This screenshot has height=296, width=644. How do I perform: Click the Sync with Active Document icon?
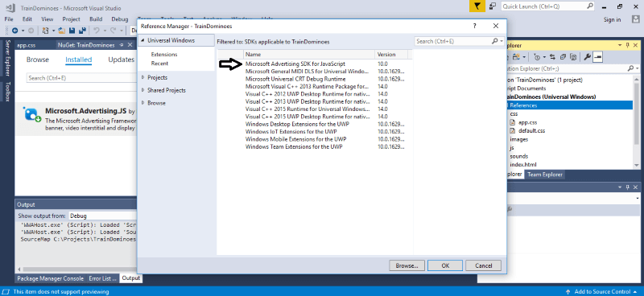[x=552, y=57]
